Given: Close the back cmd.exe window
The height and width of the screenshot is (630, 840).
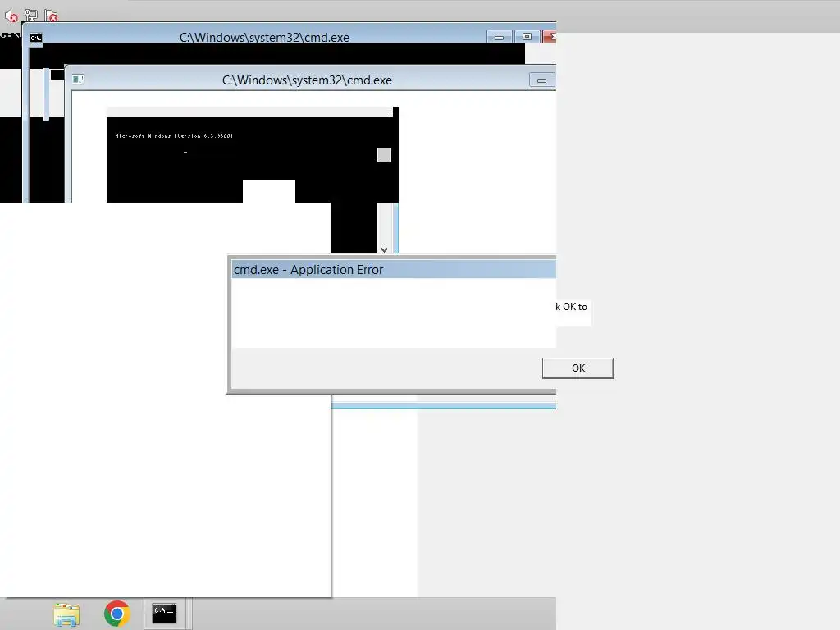Looking at the screenshot, I should (x=550, y=36).
